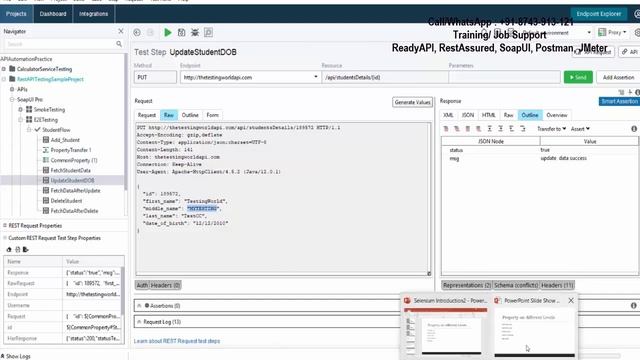
Task: Open the Assert dropdown
Action: [580, 129]
